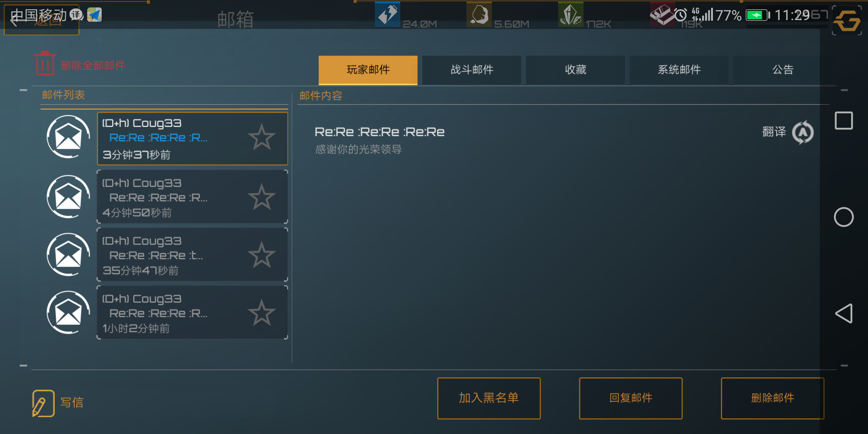Click the green crystal resource icon 172K
868x434 pixels.
[x=571, y=14]
